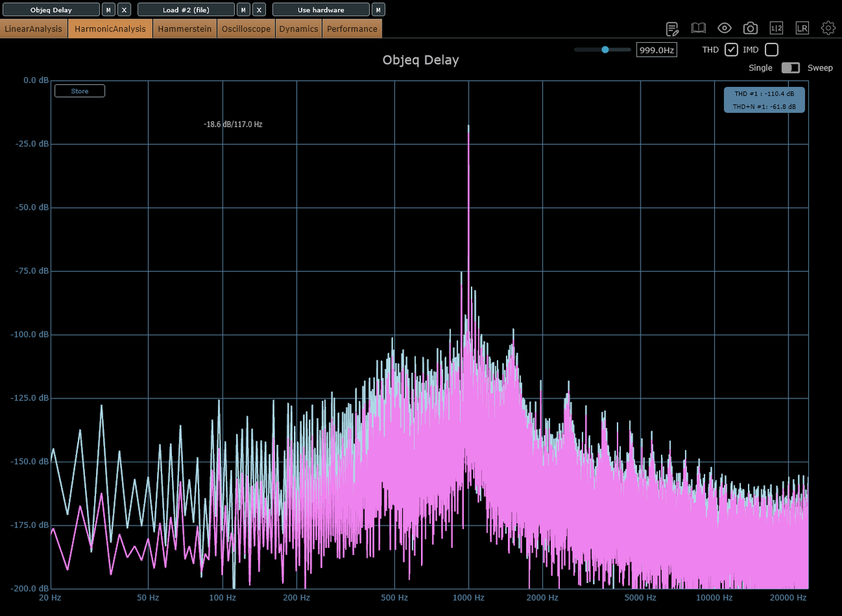The image size is (842, 616).
Task: Click the THD #1 readout box
Action: [x=764, y=100]
